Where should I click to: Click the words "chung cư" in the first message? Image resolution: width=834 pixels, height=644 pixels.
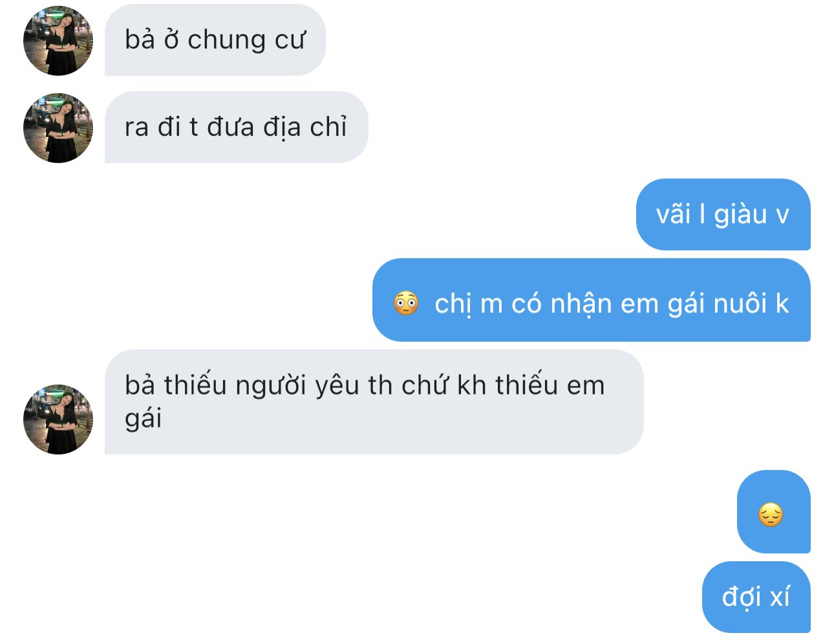(246, 41)
